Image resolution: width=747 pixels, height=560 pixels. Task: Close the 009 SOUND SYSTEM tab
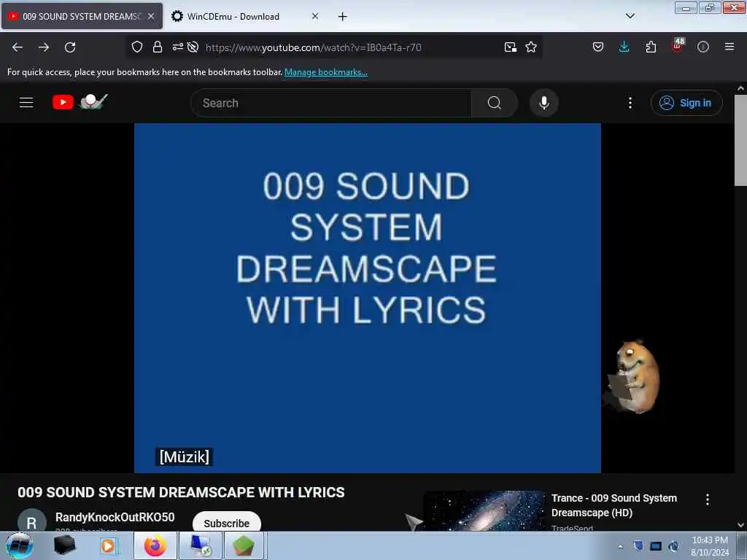click(x=151, y=16)
